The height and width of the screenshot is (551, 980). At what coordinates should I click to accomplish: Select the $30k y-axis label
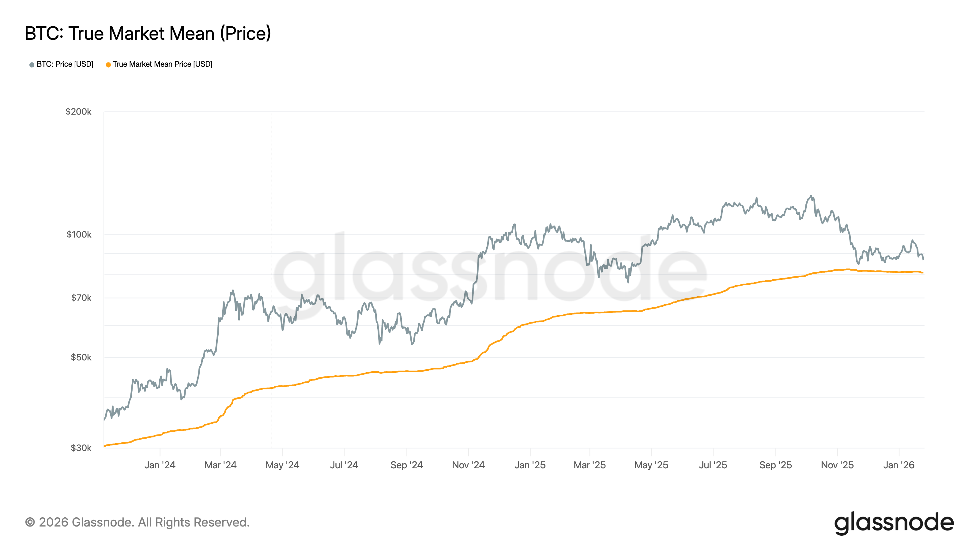pyautogui.click(x=81, y=448)
